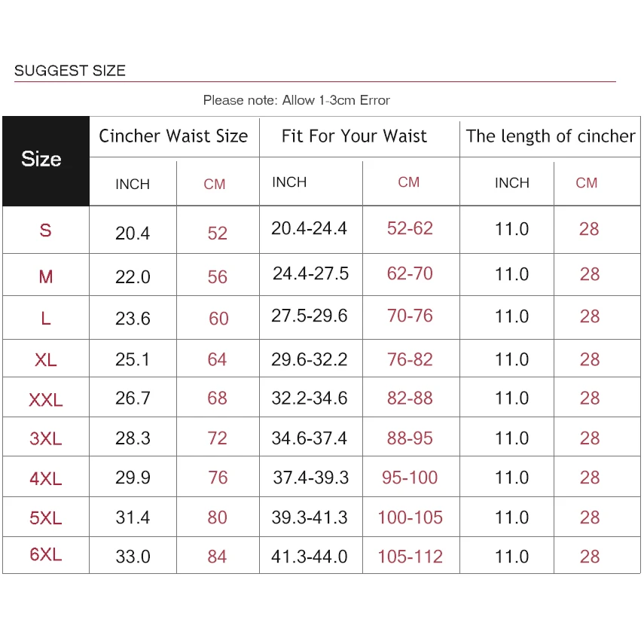Click the 95-100 cm waist range
Screen dimensions: 644x644
point(410,478)
